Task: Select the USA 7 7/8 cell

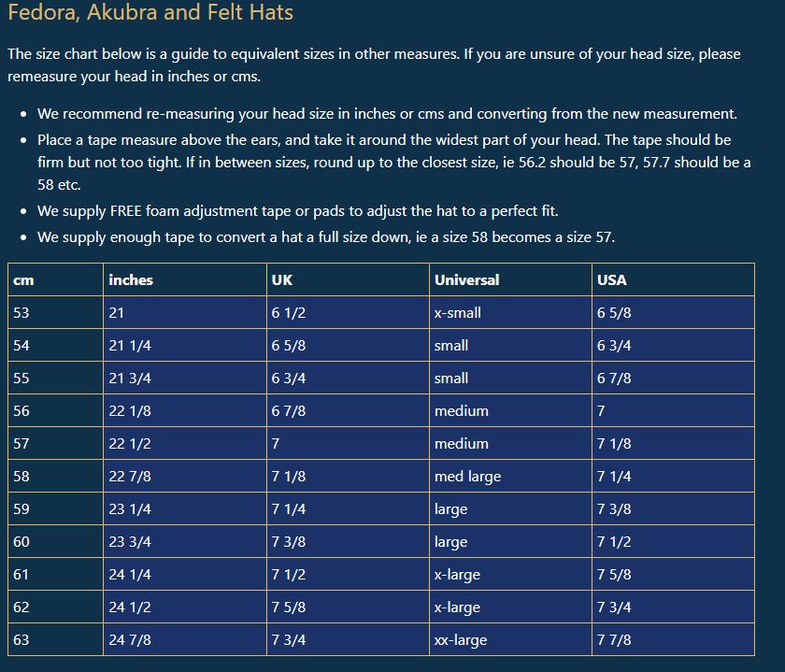Action: pos(674,639)
